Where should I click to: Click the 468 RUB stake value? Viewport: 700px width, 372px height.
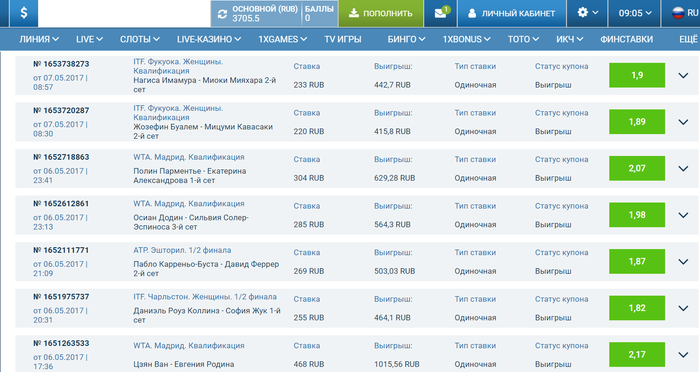point(309,364)
